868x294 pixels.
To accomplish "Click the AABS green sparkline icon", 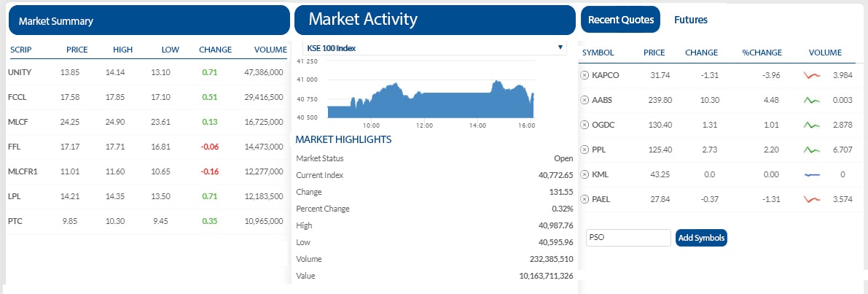I will [x=812, y=100].
